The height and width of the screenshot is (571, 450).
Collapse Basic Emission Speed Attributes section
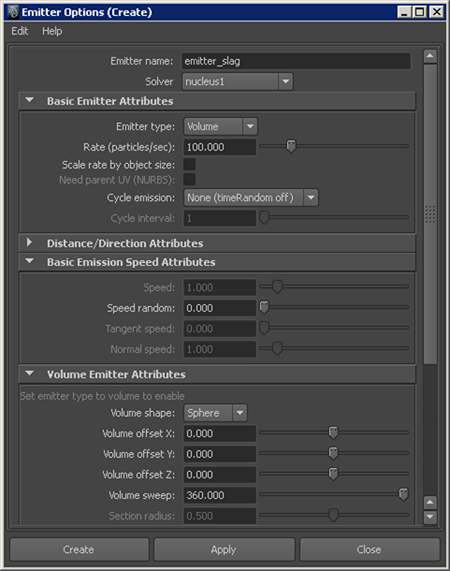30,261
